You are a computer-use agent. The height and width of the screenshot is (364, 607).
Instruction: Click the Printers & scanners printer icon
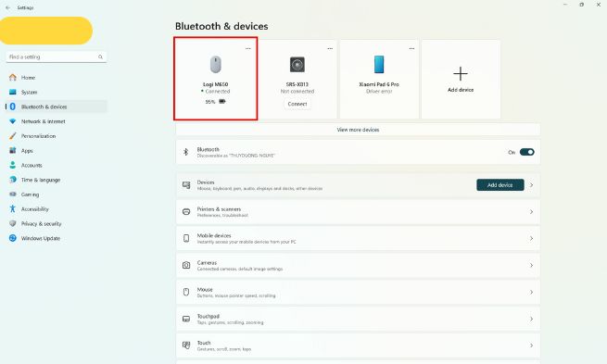tap(186, 211)
